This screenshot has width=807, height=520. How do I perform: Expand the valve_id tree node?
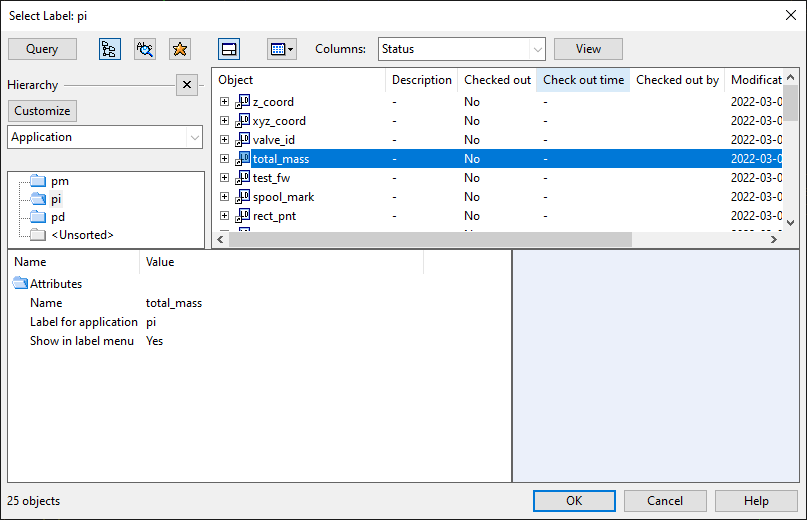tap(224, 140)
